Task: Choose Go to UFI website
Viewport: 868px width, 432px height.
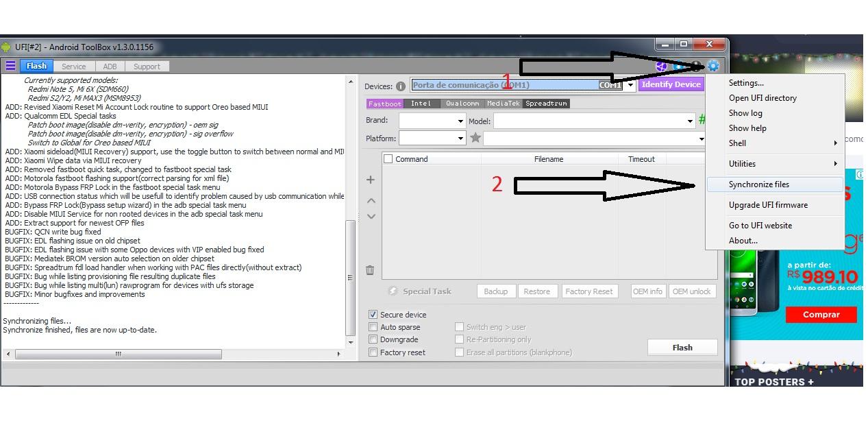Action: tap(775, 226)
